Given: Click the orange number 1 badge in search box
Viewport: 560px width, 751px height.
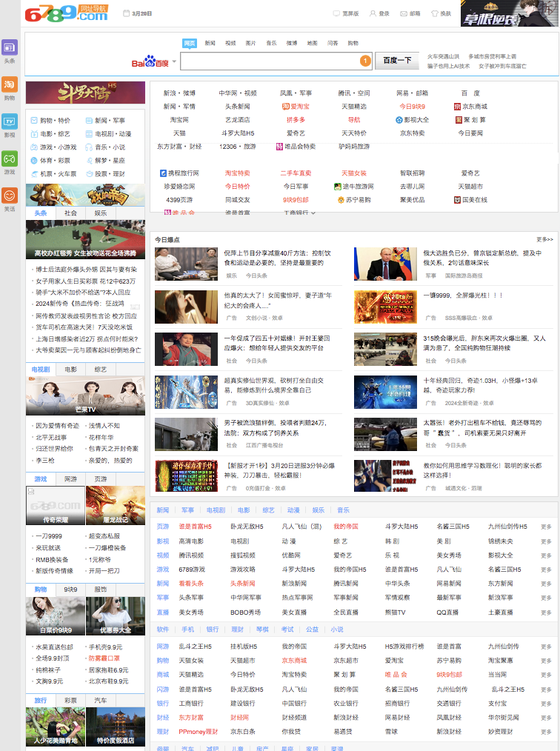Looking at the screenshot, I should pyautogui.click(x=365, y=61).
